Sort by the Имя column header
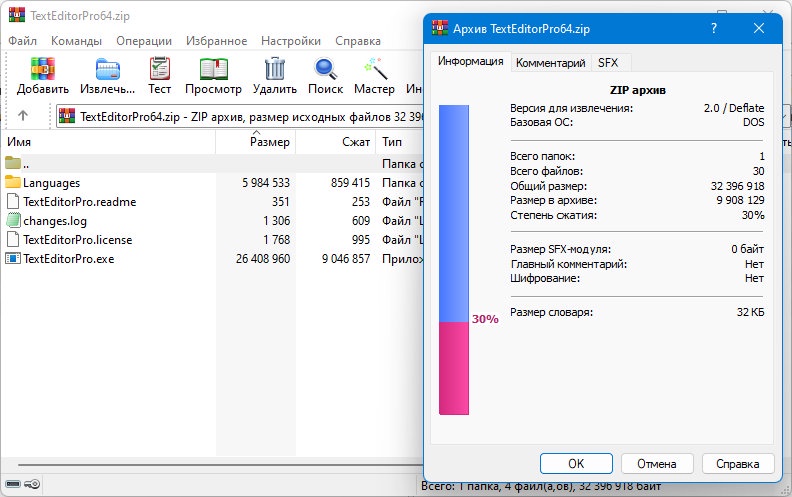The image size is (792, 497). coord(108,142)
